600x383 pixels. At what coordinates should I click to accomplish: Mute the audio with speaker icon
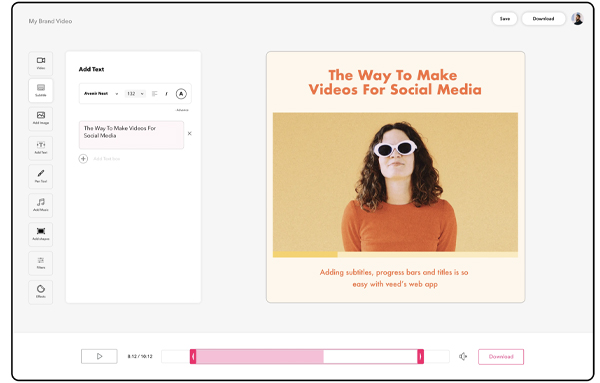click(463, 356)
